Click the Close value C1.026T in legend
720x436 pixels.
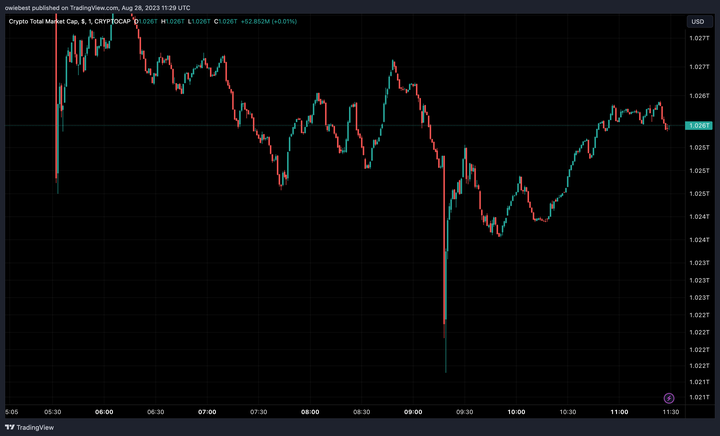click(x=225, y=22)
